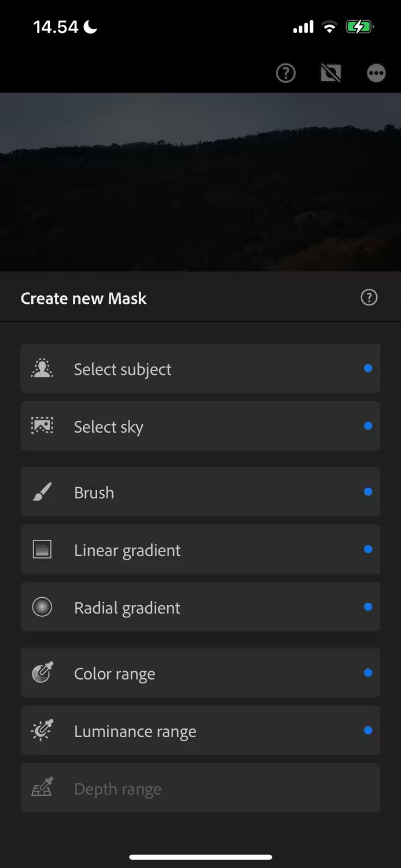Image resolution: width=401 pixels, height=868 pixels.
Task: Choose the Select sky label
Action: coord(109,427)
